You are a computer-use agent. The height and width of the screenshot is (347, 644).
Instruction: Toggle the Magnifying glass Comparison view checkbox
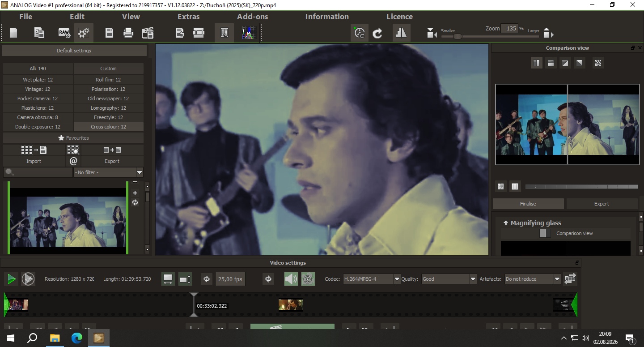pyautogui.click(x=545, y=233)
